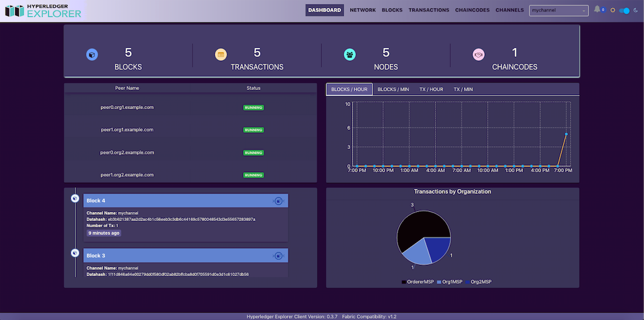
Task: Click the RUNNING badge for peer0.org1.example.com
Action: 254,107
